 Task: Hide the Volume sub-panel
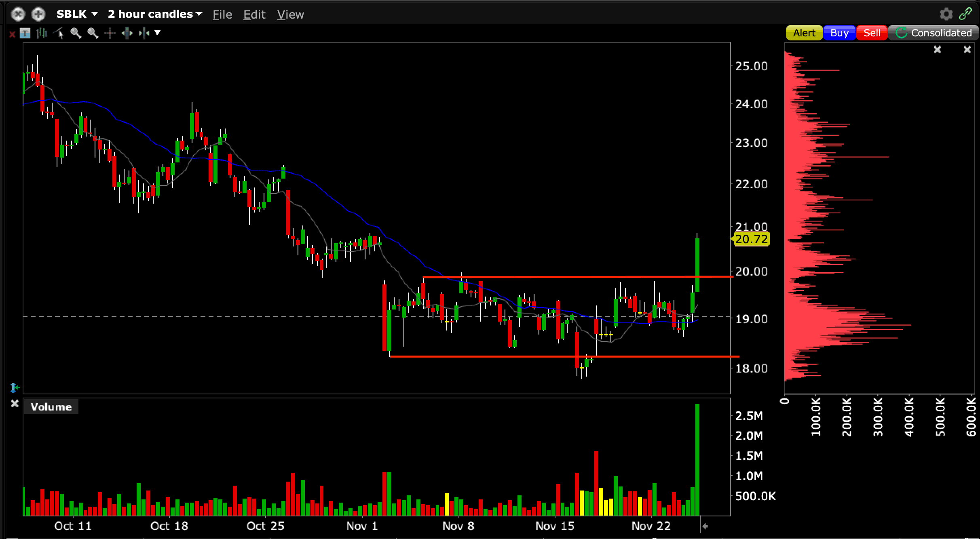pyautogui.click(x=15, y=403)
